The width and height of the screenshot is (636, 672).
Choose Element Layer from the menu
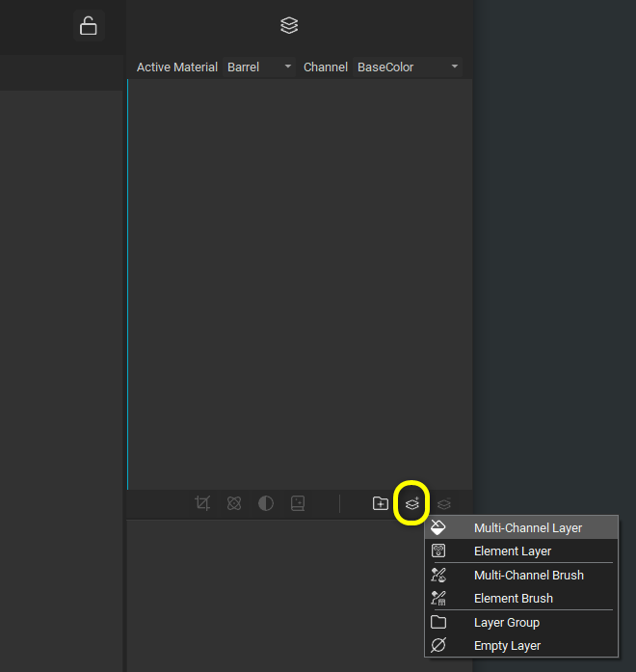point(521,551)
